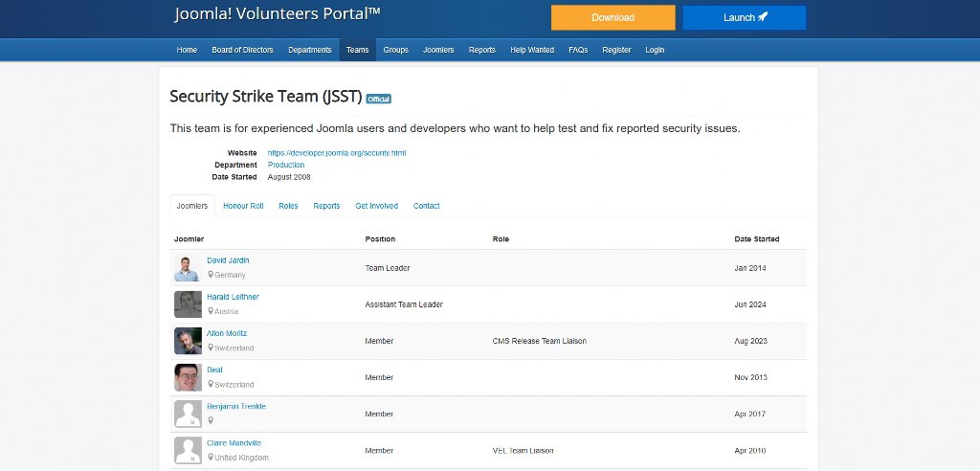The height and width of the screenshot is (471, 980).
Task: Click the Assistant Team Leader cell
Action: pos(404,304)
